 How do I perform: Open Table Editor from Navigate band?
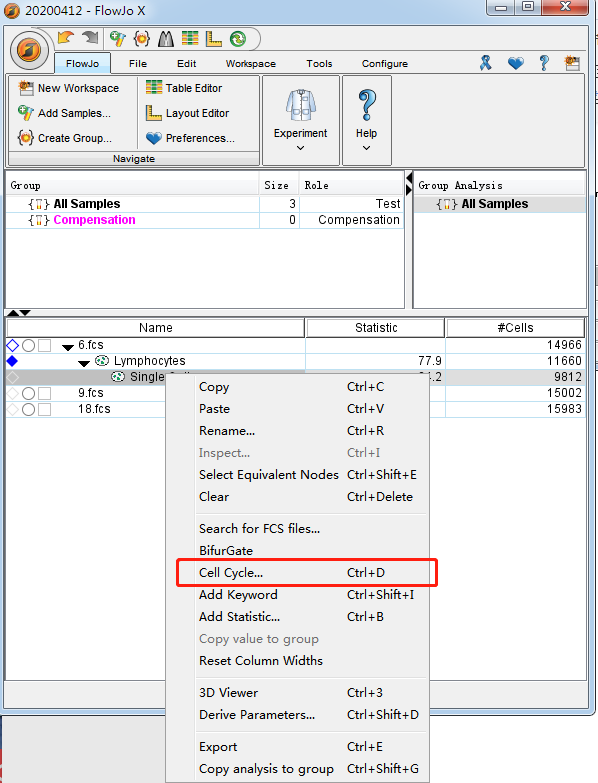(184, 88)
